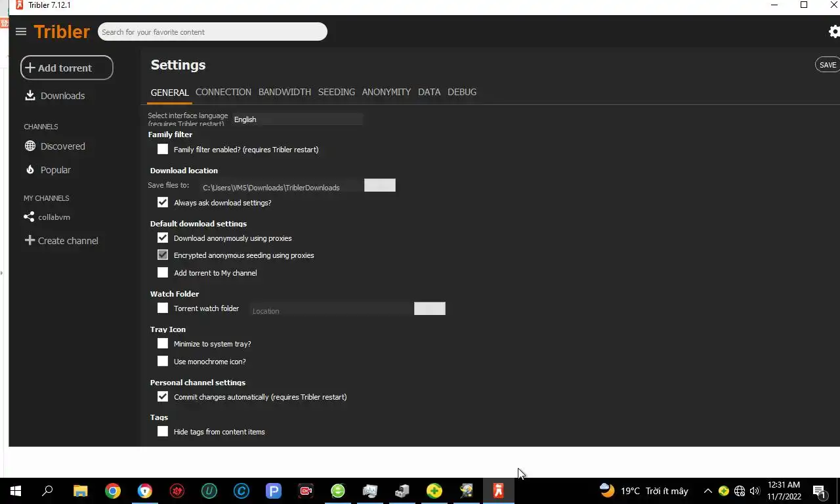840x504 pixels.
Task: Click the search for your favorite content field
Action: (x=213, y=31)
